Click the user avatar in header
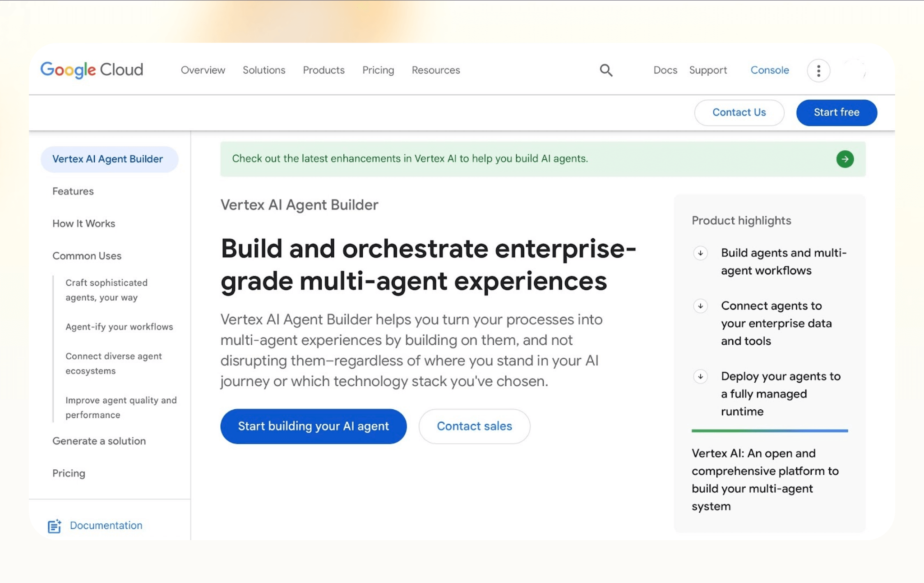This screenshot has width=924, height=583. (x=855, y=70)
